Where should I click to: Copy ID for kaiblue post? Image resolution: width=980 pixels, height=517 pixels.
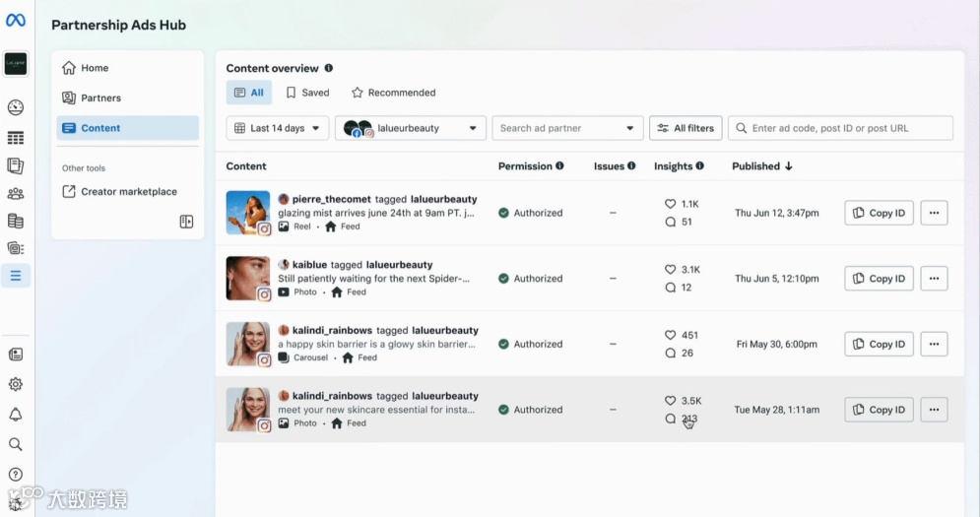pyautogui.click(x=879, y=278)
